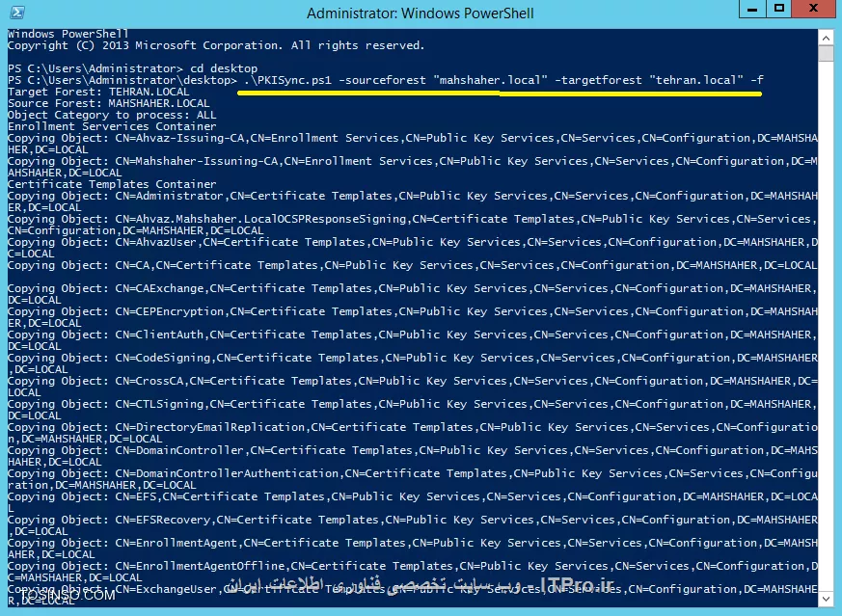
Task: Open the PowerShell window system menu icon
Action: click(x=16, y=12)
